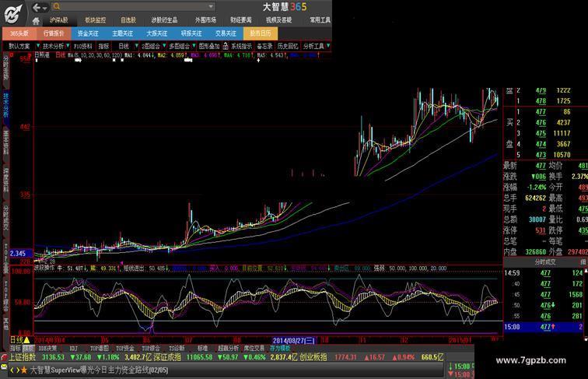Click the 大智慧 arrow logo icon

[x=13, y=14]
